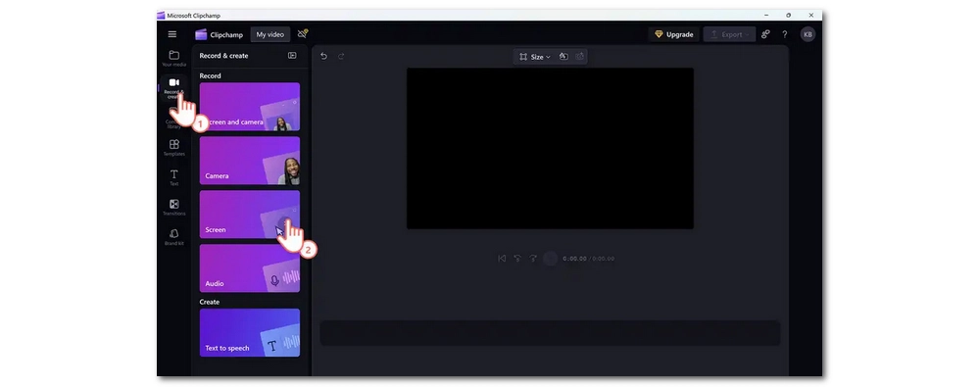Open Brand kit in sidebar
The image size is (980, 387).
[173, 237]
